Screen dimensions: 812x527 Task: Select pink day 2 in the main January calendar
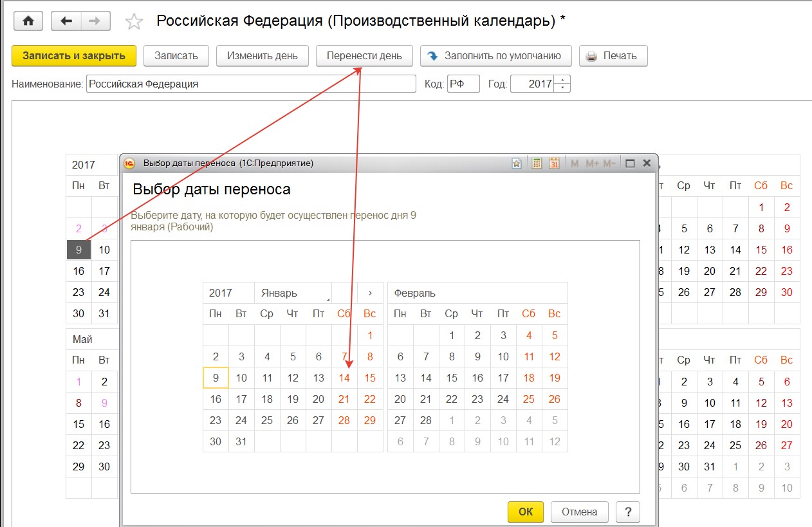tap(78, 228)
